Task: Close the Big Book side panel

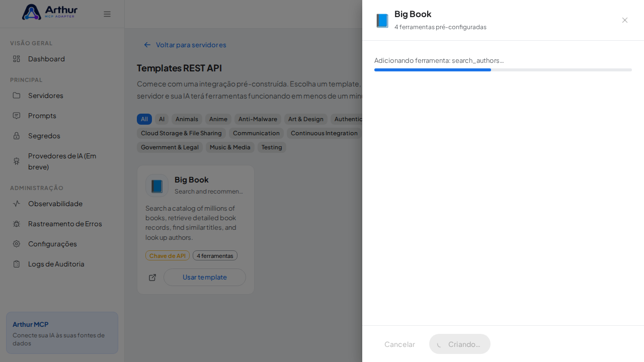Action: [625, 20]
